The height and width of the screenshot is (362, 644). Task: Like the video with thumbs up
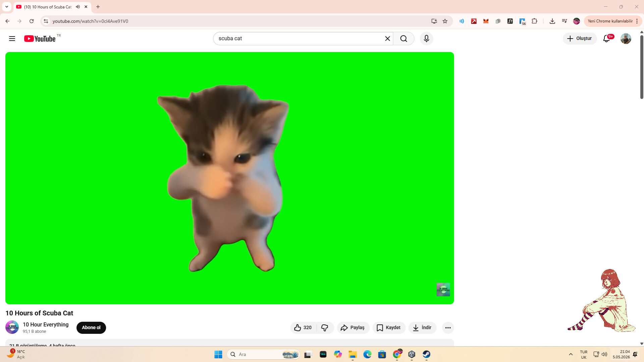pyautogui.click(x=303, y=327)
